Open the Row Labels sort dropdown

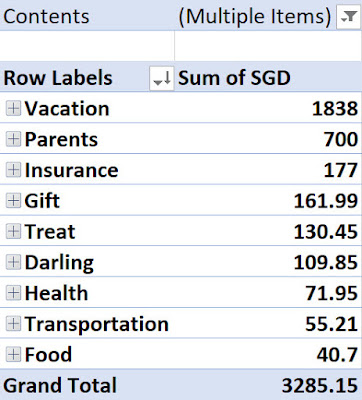(x=162, y=78)
